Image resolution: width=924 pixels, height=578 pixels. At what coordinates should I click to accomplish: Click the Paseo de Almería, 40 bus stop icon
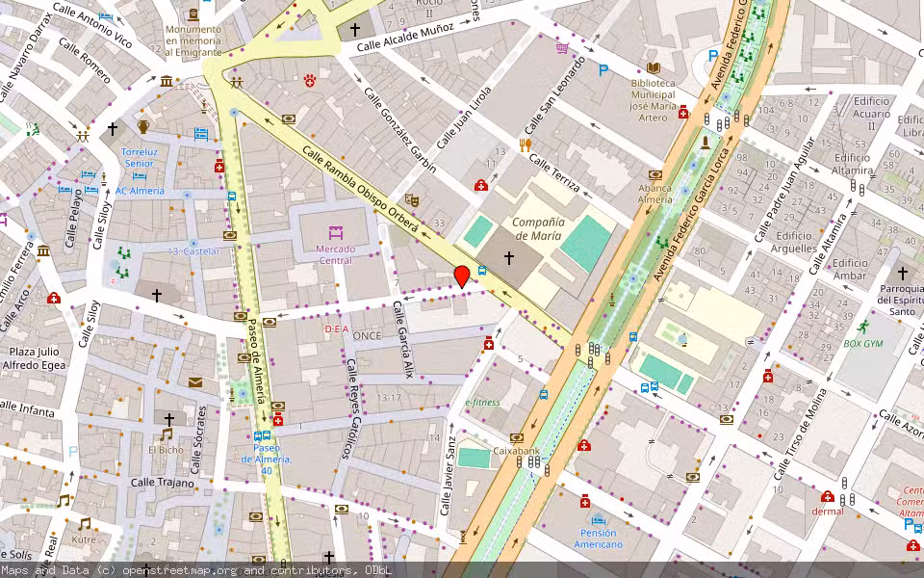point(261,434)
